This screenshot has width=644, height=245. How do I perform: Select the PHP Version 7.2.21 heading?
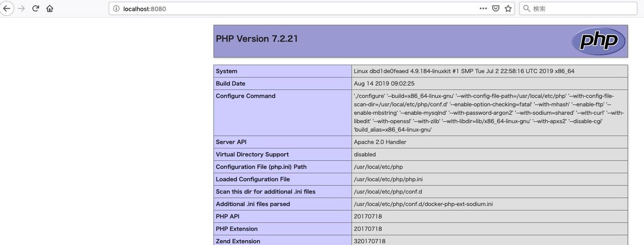tap(257, 39)
